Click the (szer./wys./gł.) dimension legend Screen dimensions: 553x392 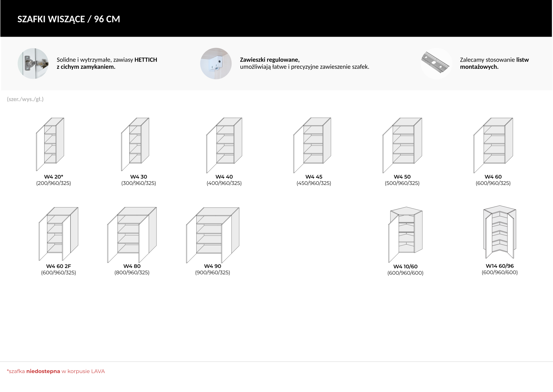point(25,99)
